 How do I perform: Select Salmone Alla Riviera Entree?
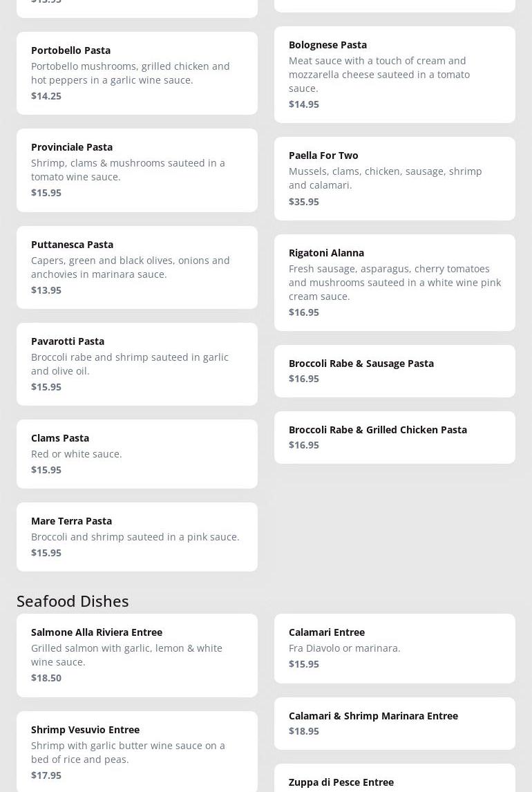pyautogui.click(x=137, y=654)
